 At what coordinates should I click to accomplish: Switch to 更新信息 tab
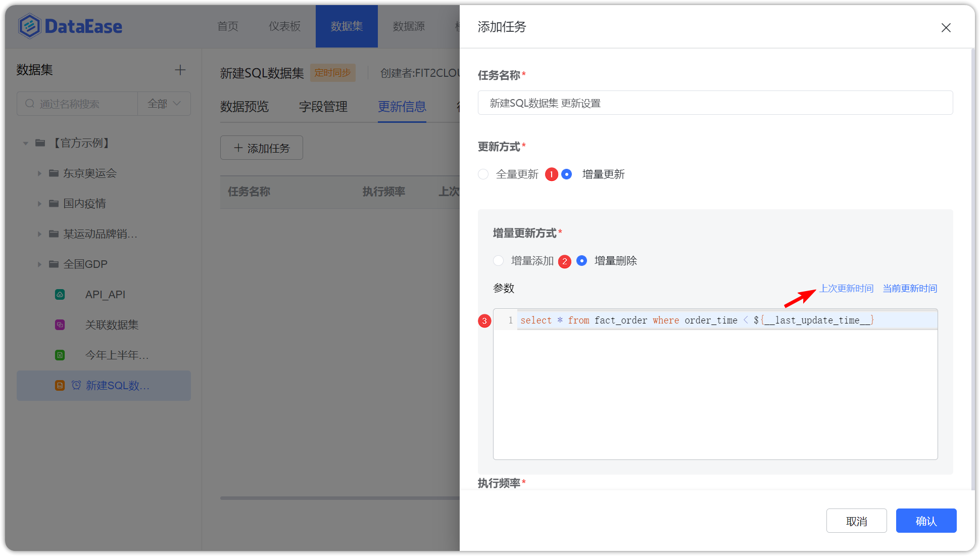pyautogui.click(x=402, y=107)
